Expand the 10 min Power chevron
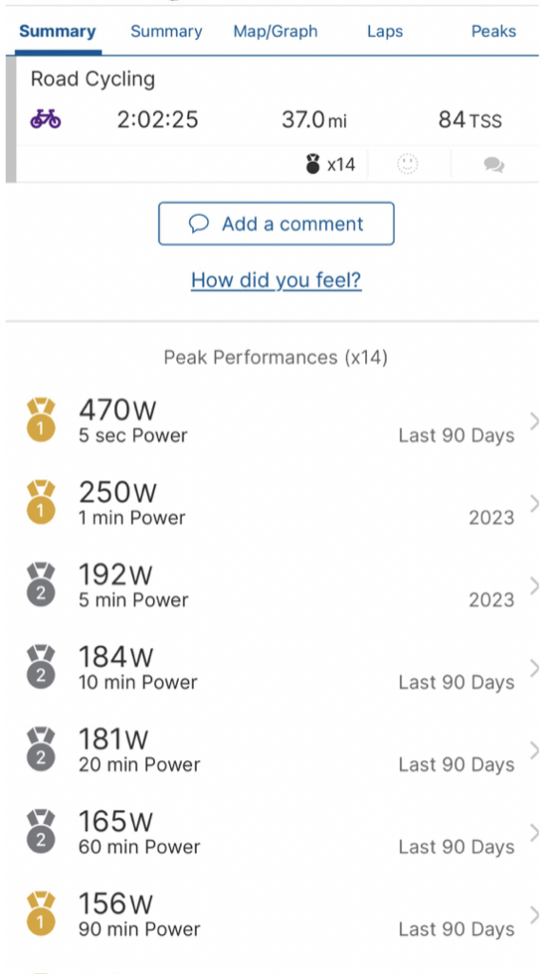 pyautogui.click(x=534, y=668)
